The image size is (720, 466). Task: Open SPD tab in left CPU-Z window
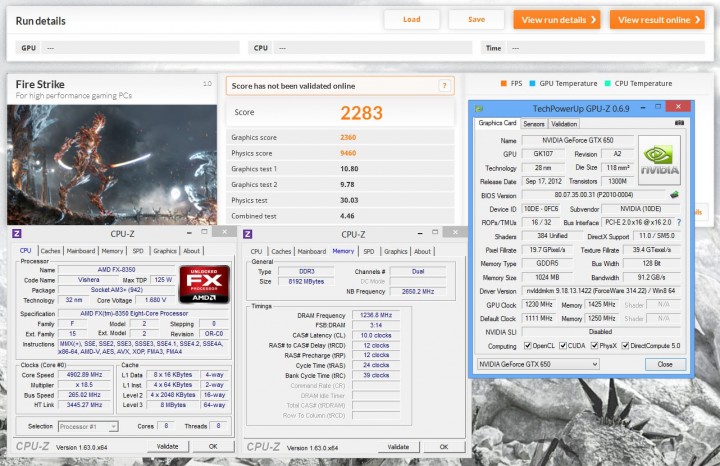[x=138, y=251]
